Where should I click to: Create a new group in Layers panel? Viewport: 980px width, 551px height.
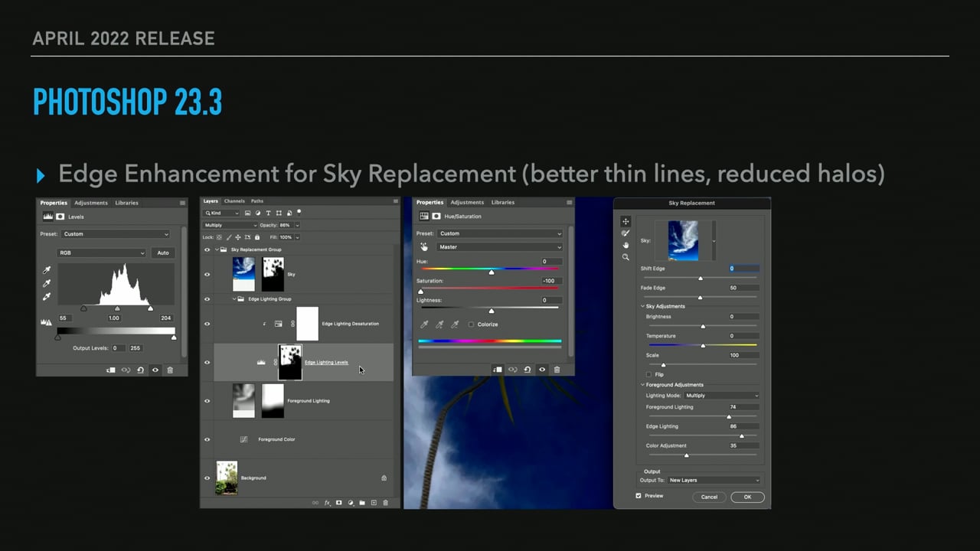pyautogui.click(x=362, y=503)
